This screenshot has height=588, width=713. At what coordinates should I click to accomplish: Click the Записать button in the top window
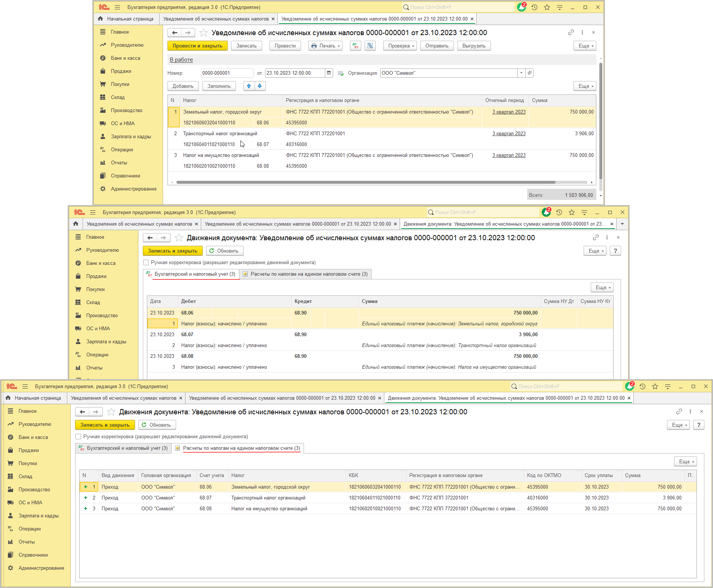(247, 46)
